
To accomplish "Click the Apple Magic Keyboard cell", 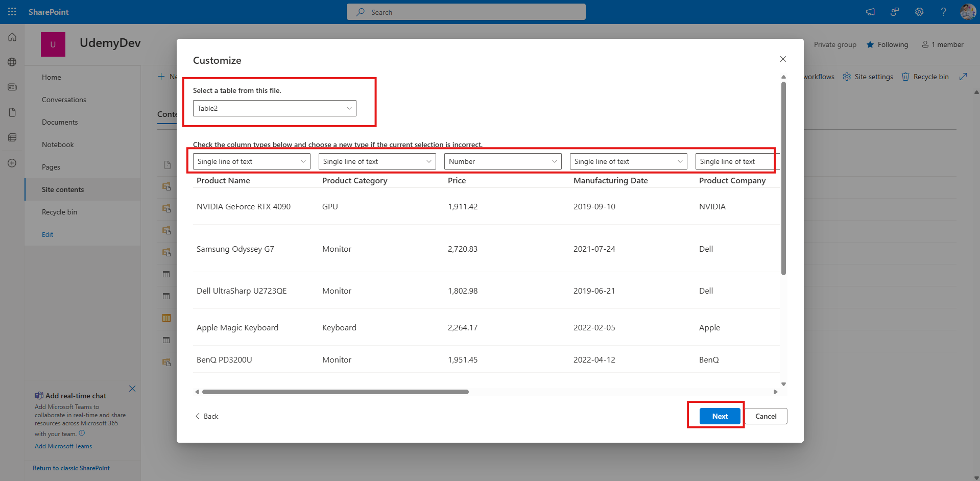I will point(237,328).
